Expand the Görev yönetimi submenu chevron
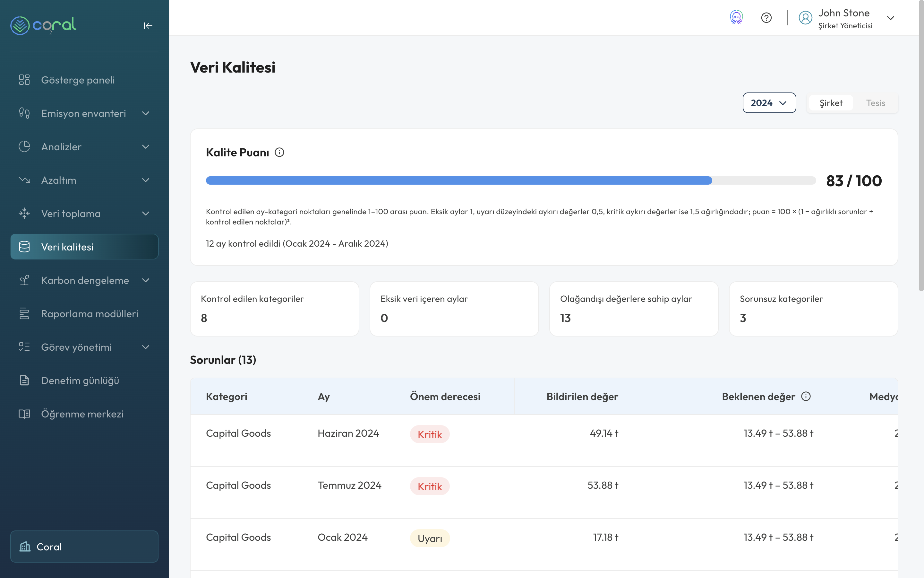The height and width of the screenshot is (578, 924). point(145,347)
